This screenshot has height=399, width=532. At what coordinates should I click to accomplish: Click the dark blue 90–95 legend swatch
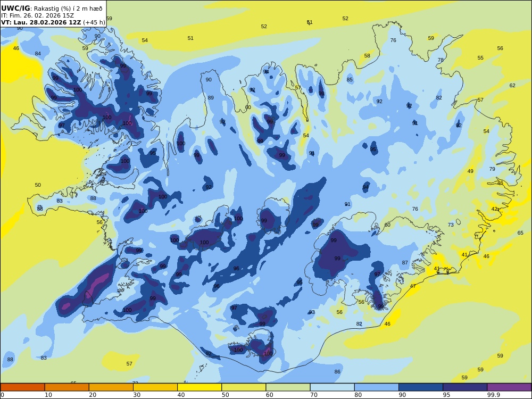click(421, 387)
